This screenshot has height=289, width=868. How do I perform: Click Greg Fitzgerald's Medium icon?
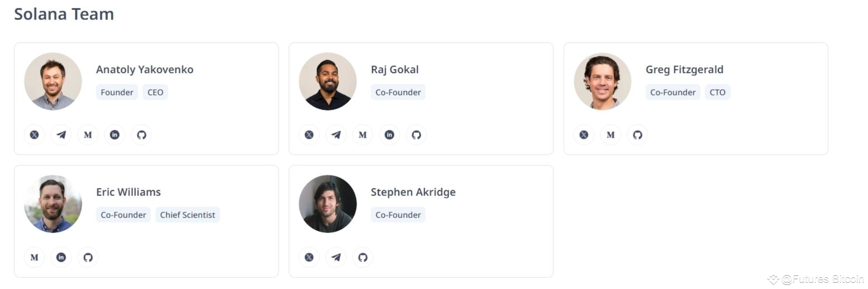(x=610, y=135)
